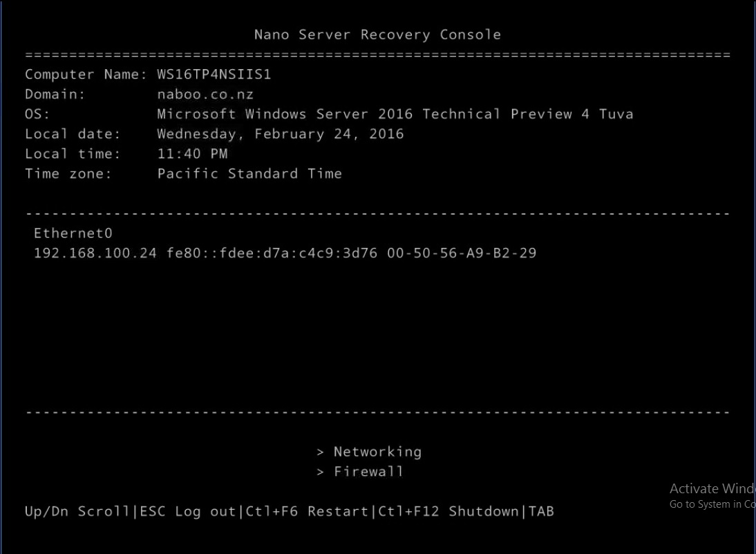Click the ESC Log out hint

tap(188, 511)
